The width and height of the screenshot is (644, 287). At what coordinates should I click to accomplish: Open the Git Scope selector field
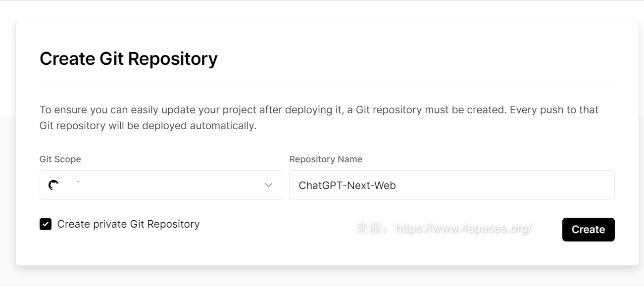tap(161, 185)
